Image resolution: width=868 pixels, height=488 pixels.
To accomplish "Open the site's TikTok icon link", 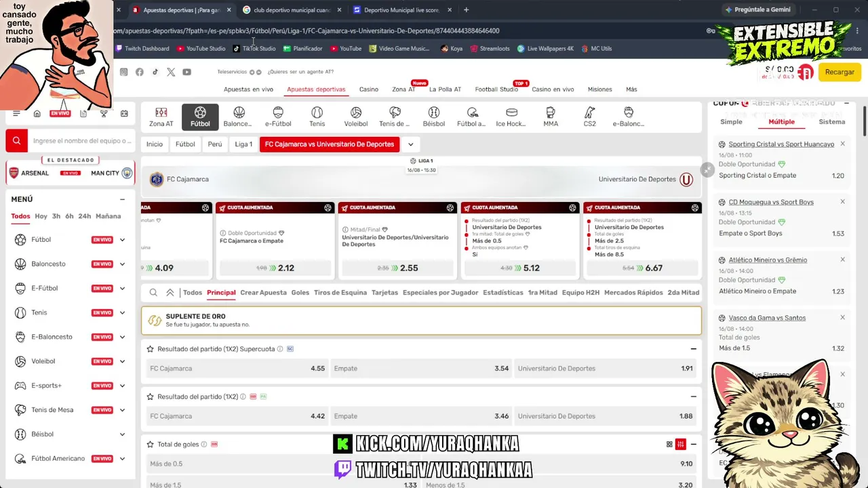I will tap(155, 72).
